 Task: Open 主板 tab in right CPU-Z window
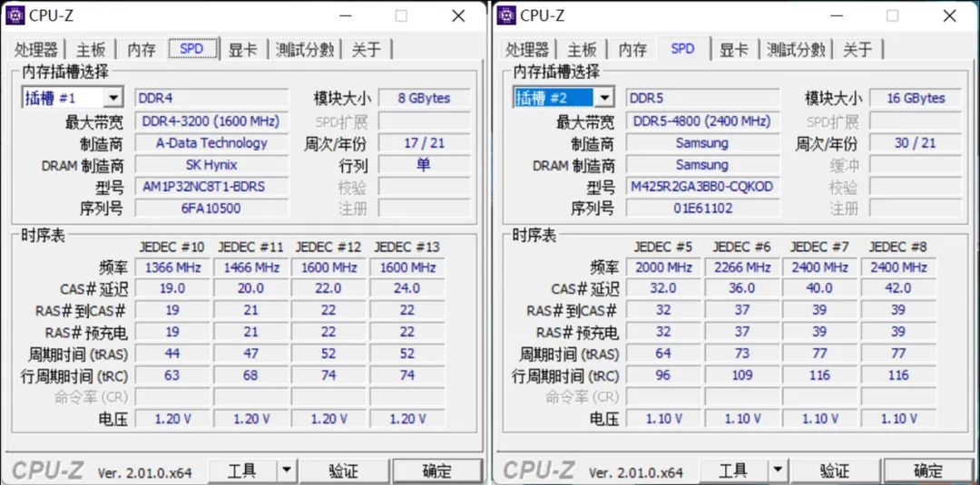583,50
